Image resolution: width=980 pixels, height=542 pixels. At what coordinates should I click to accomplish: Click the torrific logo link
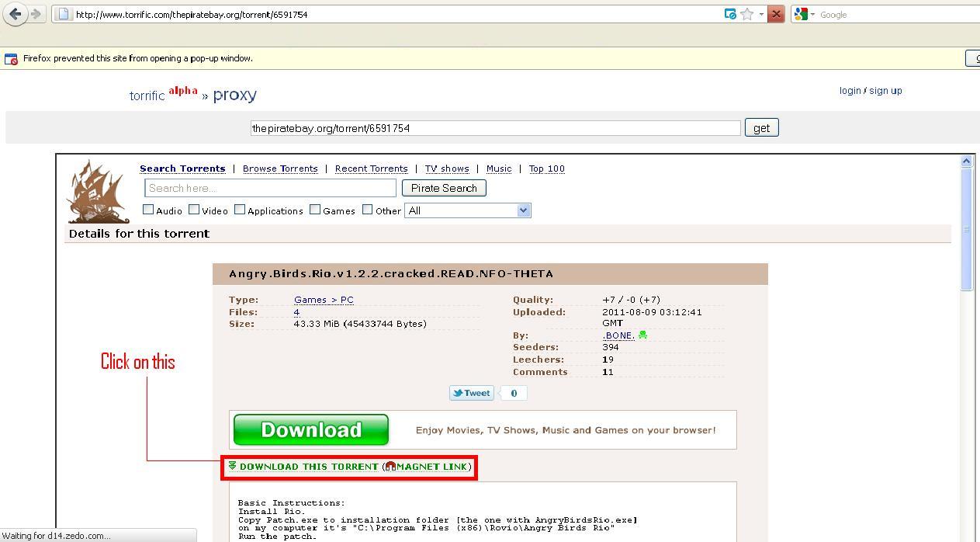tap(147, 96)
